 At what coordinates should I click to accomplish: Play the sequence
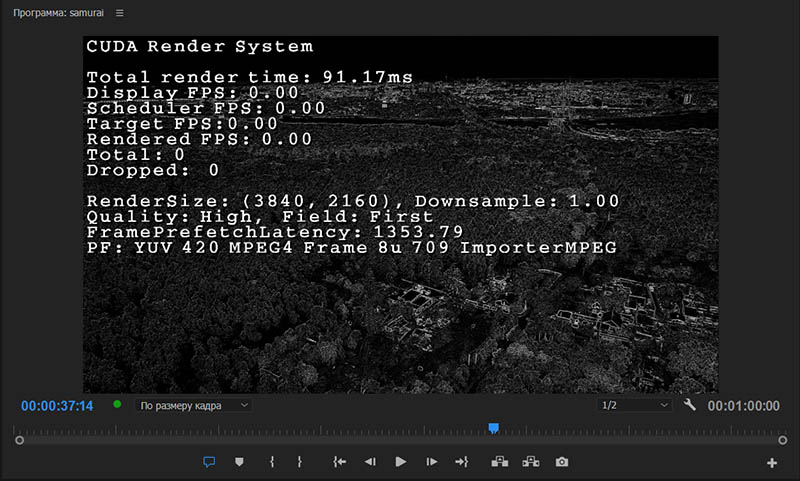click(401, 462)
